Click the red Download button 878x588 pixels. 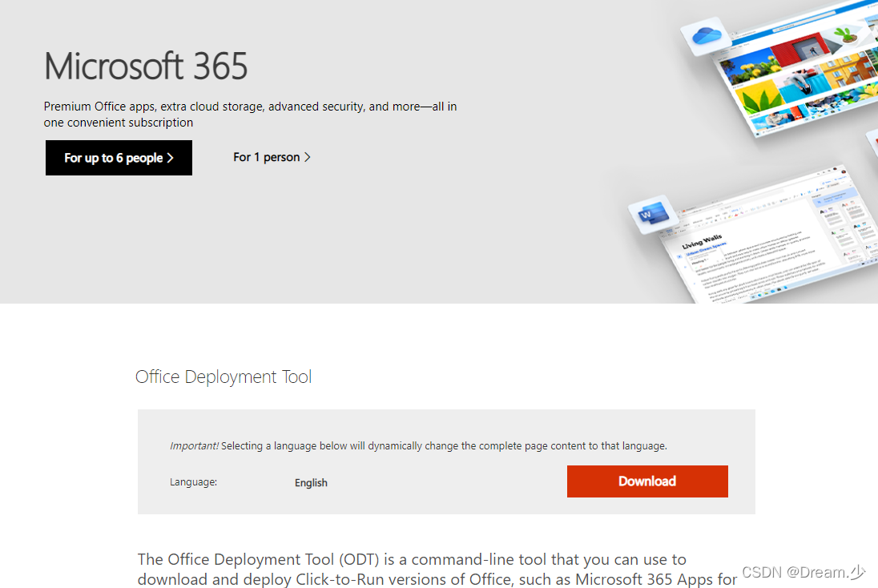pos(647,481)
